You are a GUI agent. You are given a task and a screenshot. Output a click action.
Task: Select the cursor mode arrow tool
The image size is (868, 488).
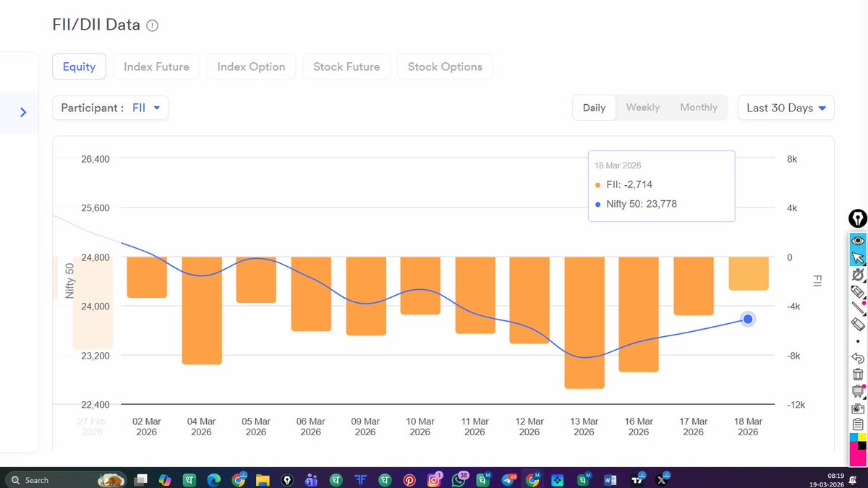coord(857,257)
